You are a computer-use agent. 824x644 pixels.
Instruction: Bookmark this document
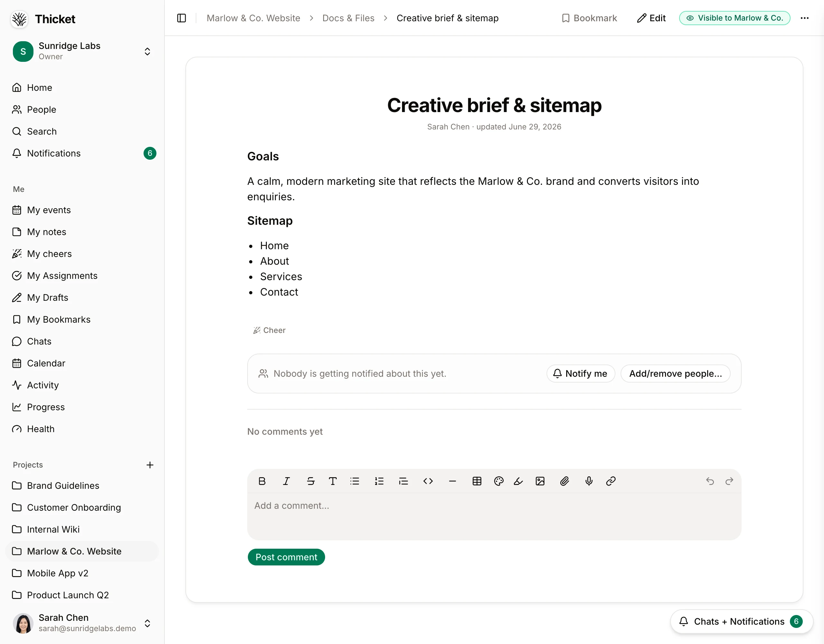click(x=589, y=18)
